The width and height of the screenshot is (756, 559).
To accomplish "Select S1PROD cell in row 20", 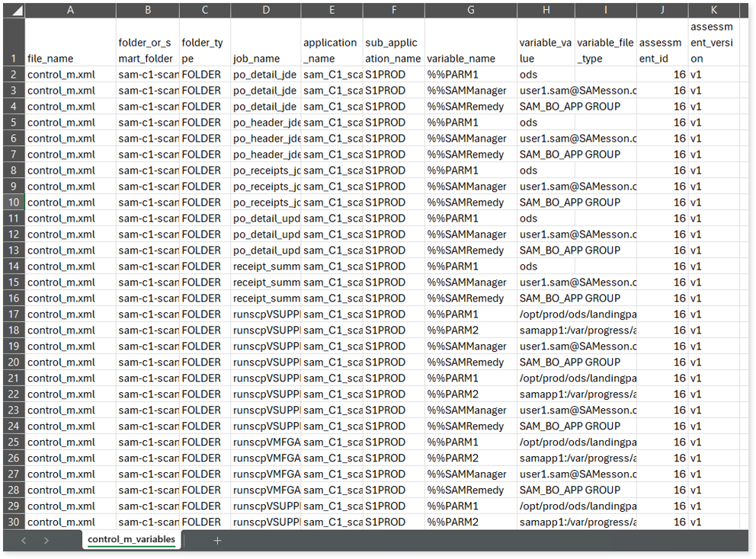I will click(x=394, y=363).
